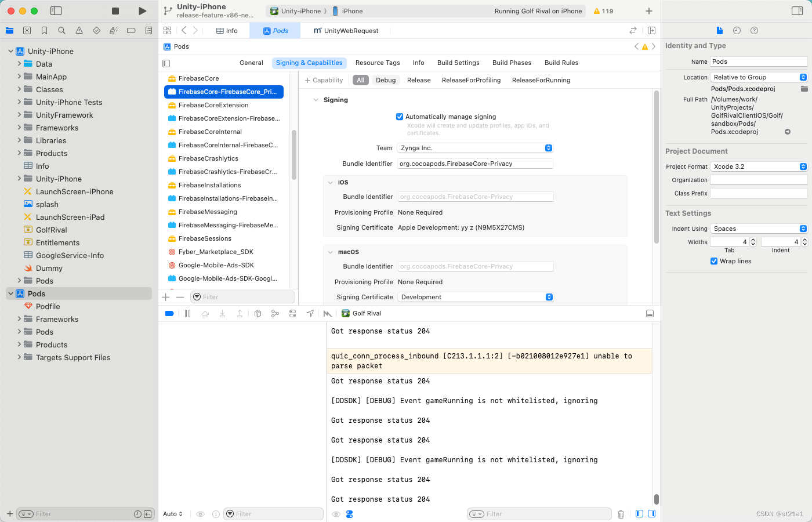The height and width of the screenshot is (522, 812).
Task: Open Indent Using Spaces dropdown
Action: (x=759, y=229)
